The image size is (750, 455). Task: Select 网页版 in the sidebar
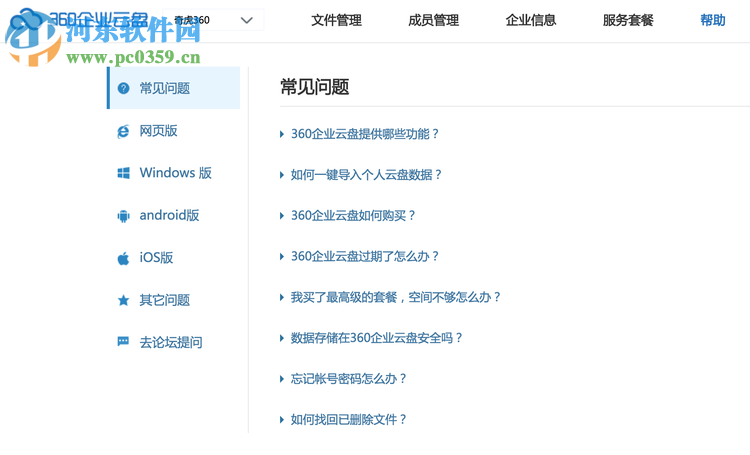[x=158, y=131]
